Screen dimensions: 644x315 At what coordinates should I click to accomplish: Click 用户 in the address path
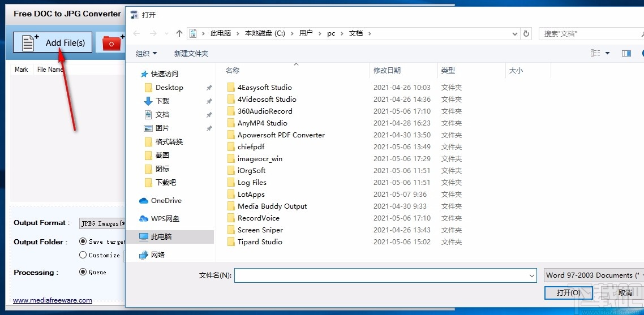coord(306,33)
